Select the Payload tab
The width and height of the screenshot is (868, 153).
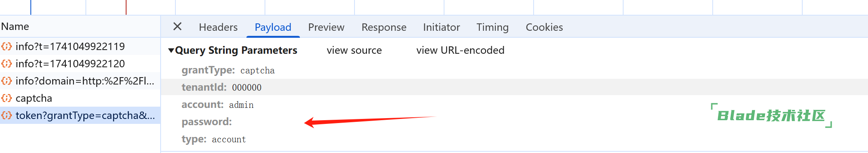(273, 27)
